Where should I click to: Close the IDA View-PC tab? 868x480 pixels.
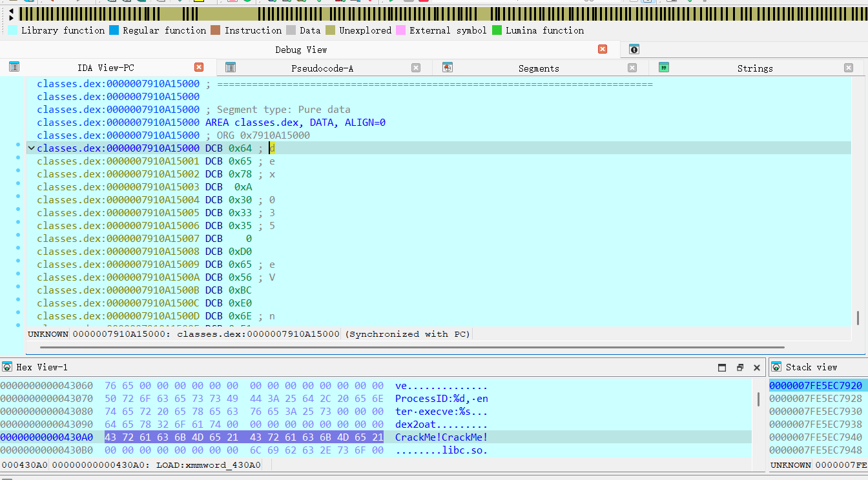(199, 67)
